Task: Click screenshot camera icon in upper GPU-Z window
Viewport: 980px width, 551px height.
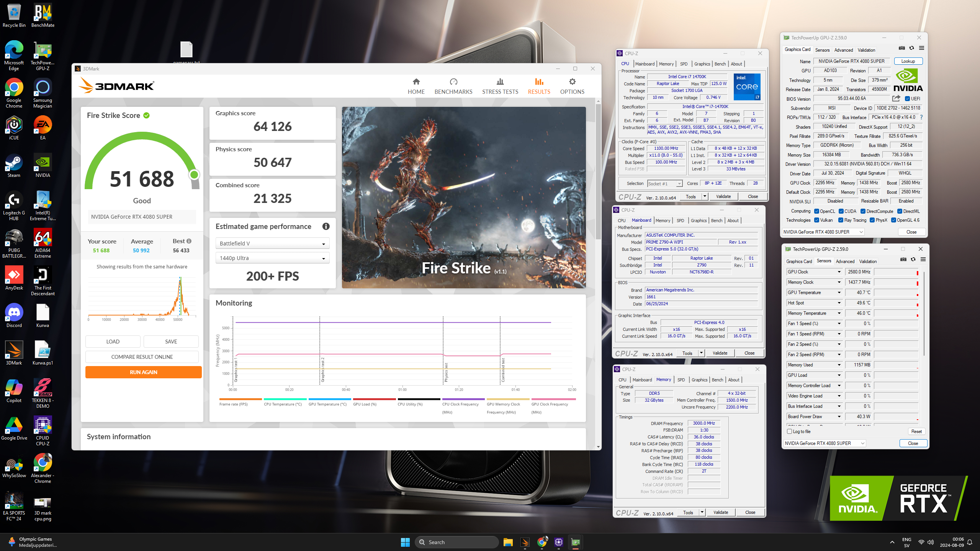Action: tap(902, 48)
